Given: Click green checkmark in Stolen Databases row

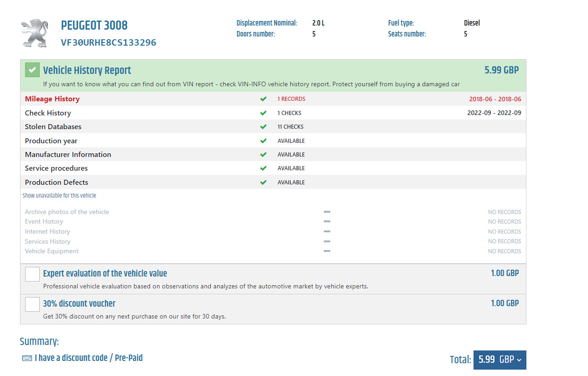Looking at the screenshot, I should pyautogui.click(x=263, y=127).
